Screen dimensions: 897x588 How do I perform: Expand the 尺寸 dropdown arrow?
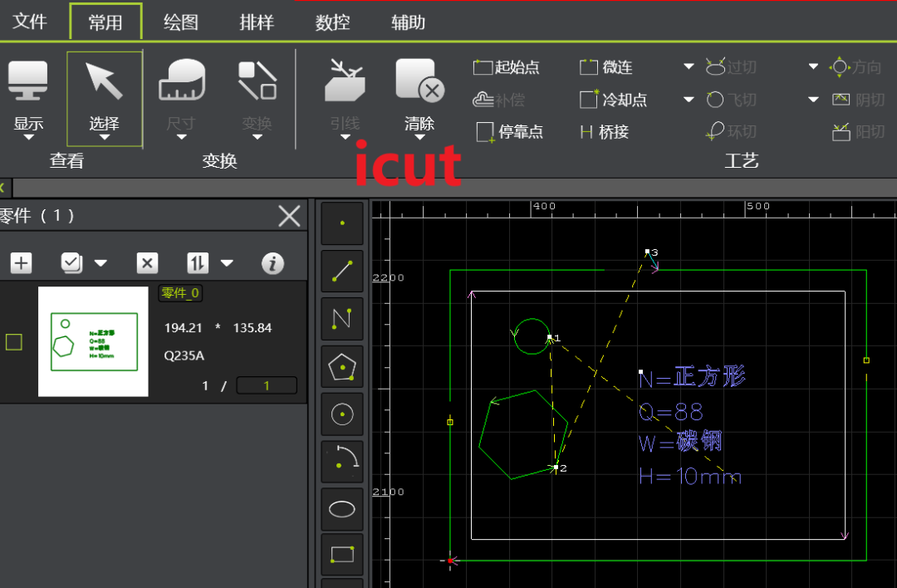(x=181, y=137)
